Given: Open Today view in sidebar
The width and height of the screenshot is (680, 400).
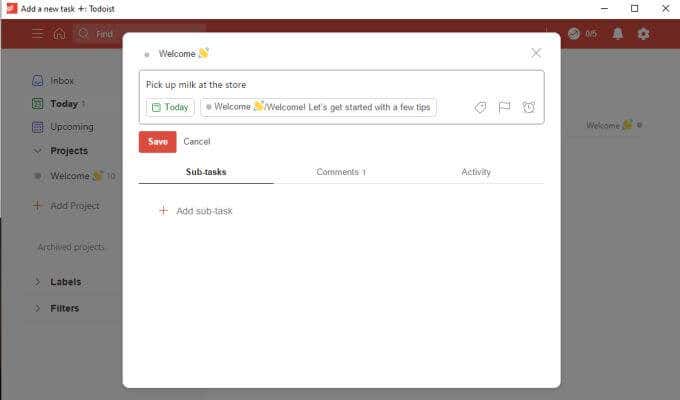Looking at the screenshot, I should pyautogui.click(x=64, y=104).
